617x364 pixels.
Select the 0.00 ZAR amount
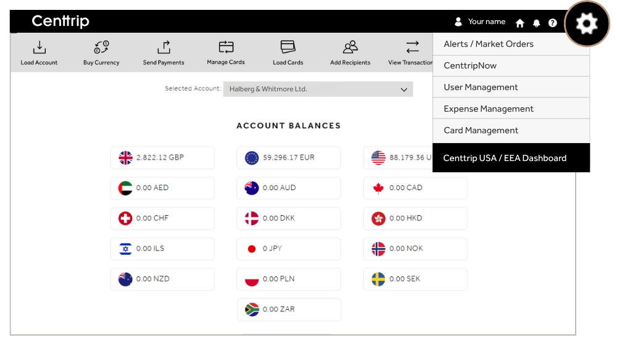[279, 309]
